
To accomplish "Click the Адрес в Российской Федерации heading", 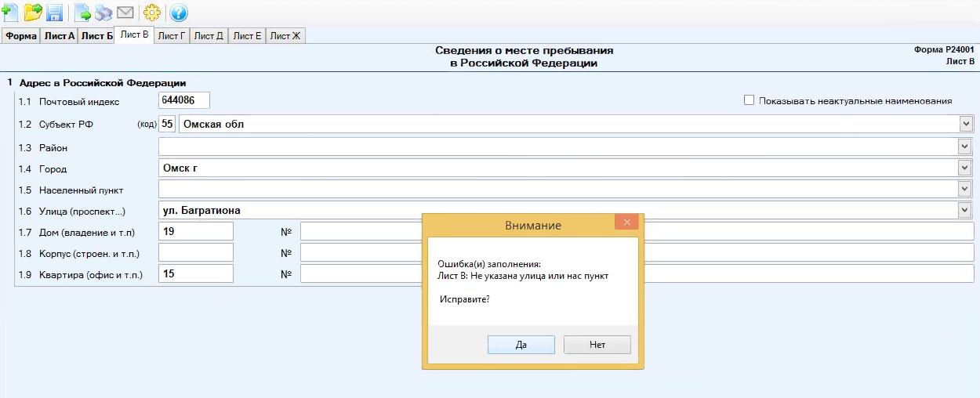I will pos(102,82).
